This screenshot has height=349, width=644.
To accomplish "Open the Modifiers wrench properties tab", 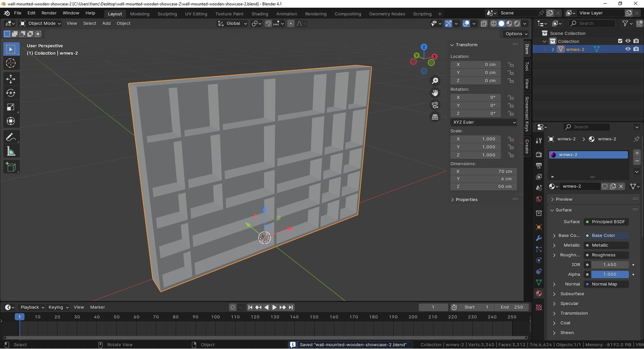I will point(539,238).
